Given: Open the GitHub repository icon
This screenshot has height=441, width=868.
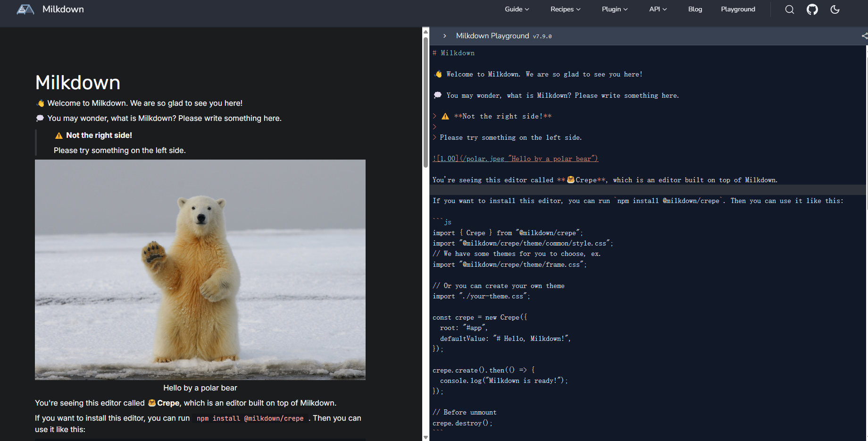Looking at the screenshot, I should point(812,9).
